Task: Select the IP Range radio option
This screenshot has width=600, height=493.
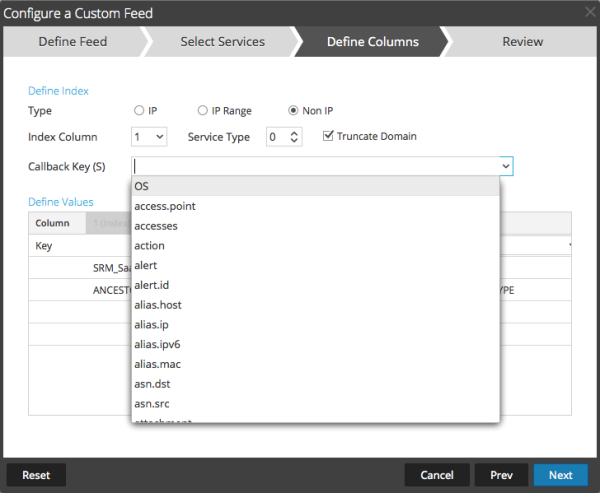Action: click(202, 111)
